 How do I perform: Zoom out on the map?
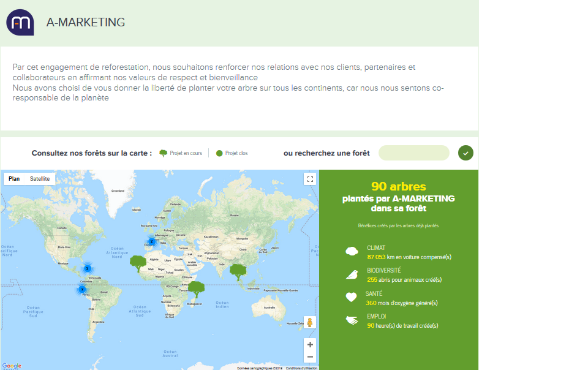(x=310, y=357)
